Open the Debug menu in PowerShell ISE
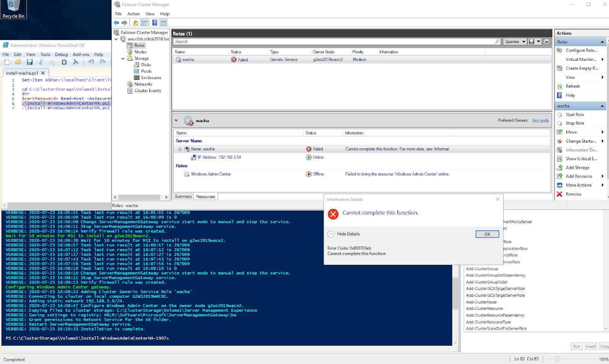This screenshot has width=609, height=364. click(x=61, y=54)
